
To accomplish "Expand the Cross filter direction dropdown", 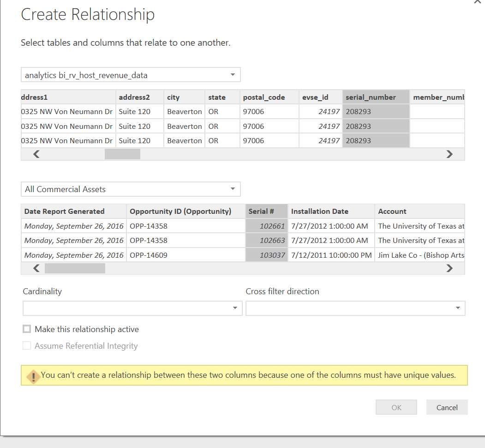I will [355, 308].
